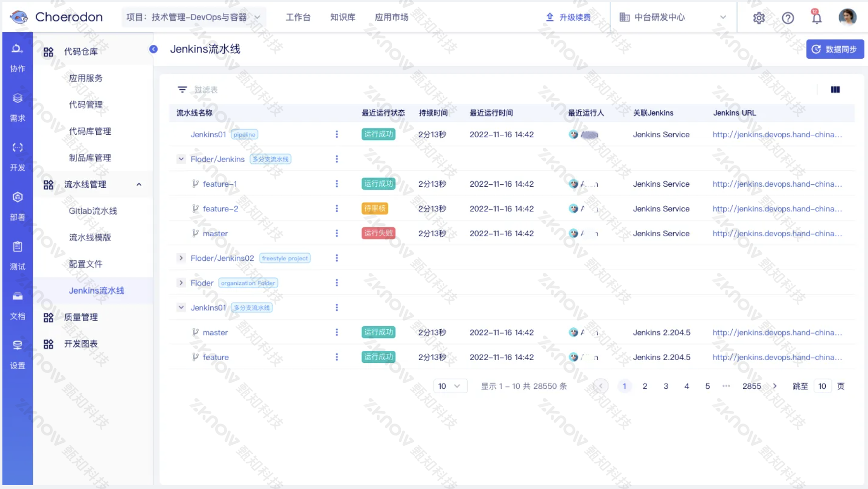Open more actions for Floder/Jenkins row
Viewport: 868px width, 489px height.
pyautogui.click(x=337, y=159)
